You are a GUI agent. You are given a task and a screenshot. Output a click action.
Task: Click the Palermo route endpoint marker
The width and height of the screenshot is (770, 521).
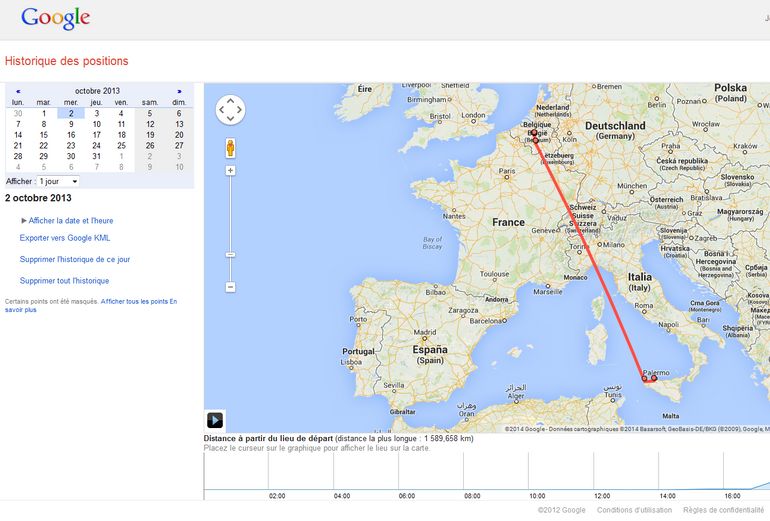pos(654,378)
